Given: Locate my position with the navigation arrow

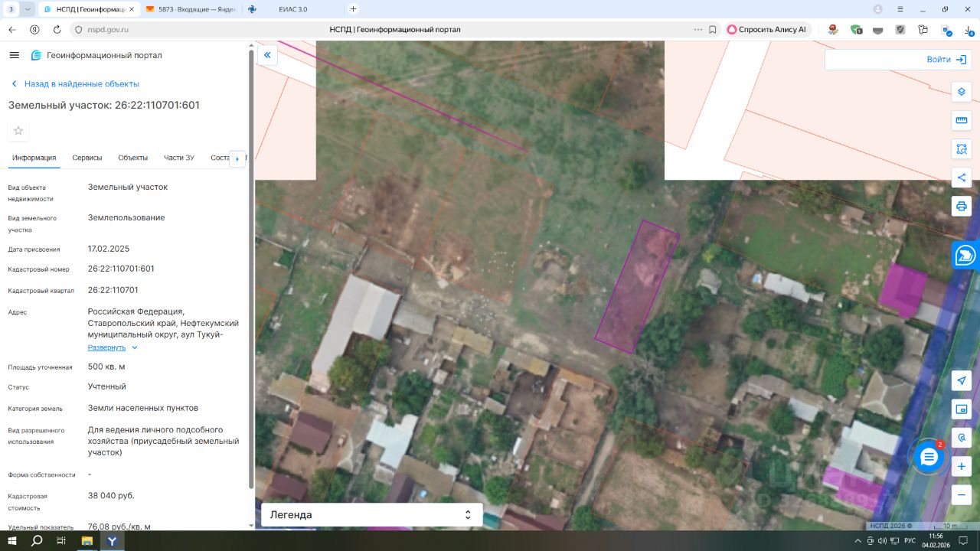Looking at the screenshot, I should point(962,380).
